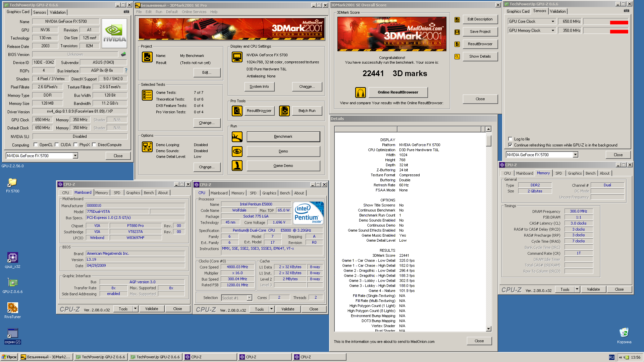
Task: Click the System Info button
Action: click(259, 86)
